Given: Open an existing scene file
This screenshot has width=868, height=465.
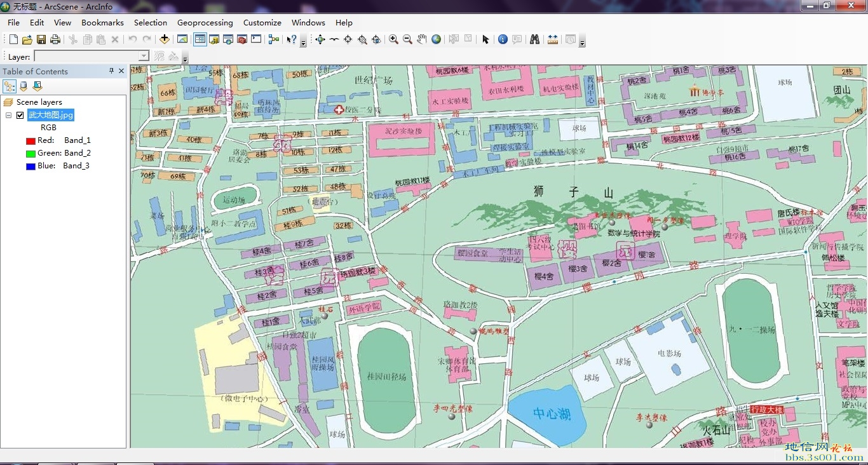Looking at the screenshot, I should 27,39.
